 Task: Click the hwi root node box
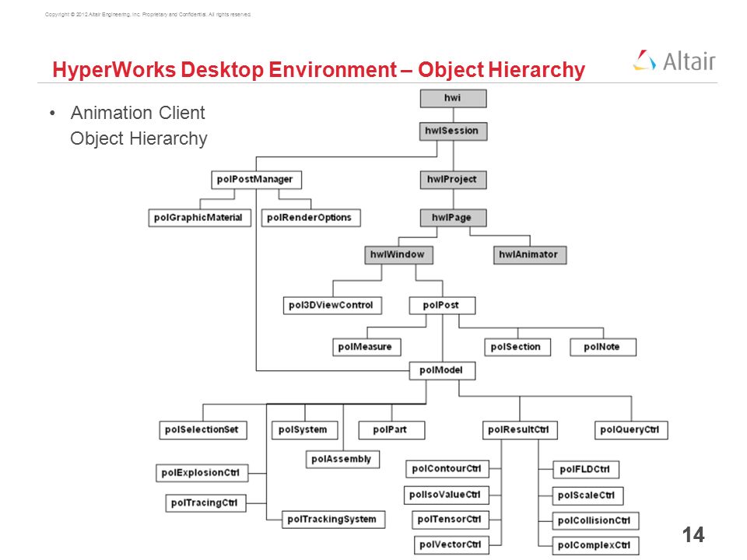[x=453, y=99]
